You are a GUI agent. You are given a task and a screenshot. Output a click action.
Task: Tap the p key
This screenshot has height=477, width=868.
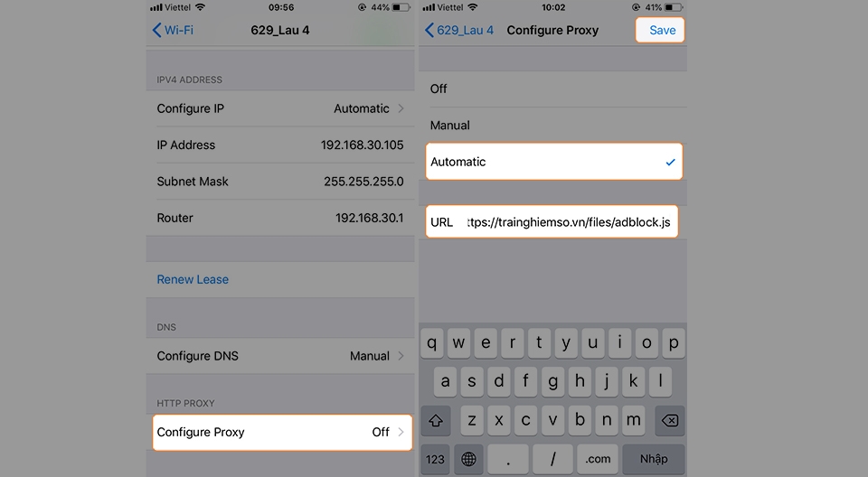674,342
